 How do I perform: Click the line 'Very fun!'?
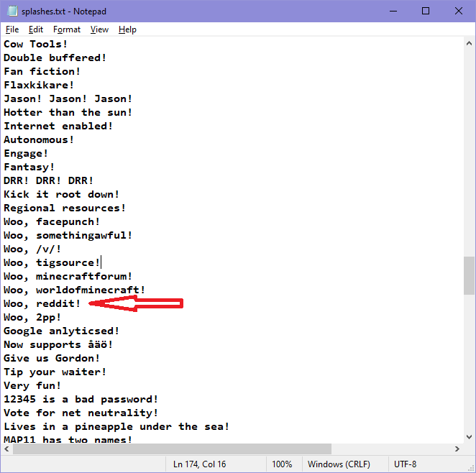pos(32,386)
